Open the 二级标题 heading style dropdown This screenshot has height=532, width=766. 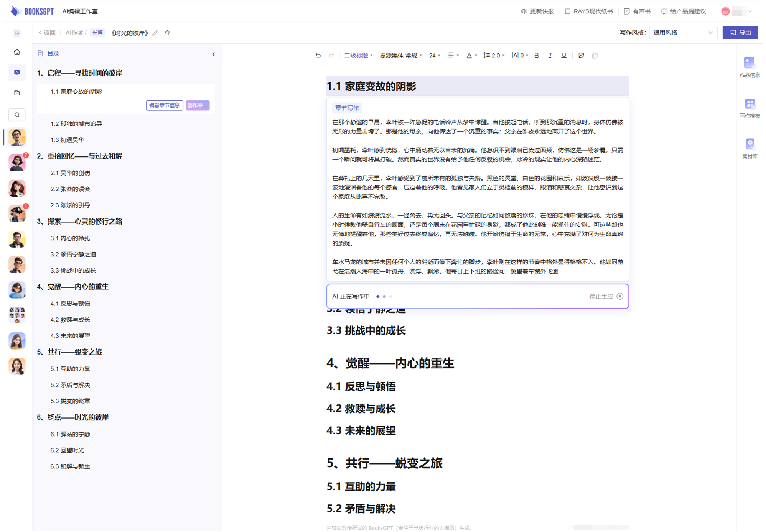tap(358, 56)
